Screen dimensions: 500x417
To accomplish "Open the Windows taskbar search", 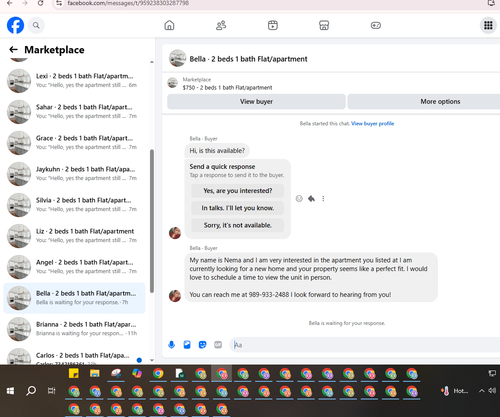I will [31, 391].
